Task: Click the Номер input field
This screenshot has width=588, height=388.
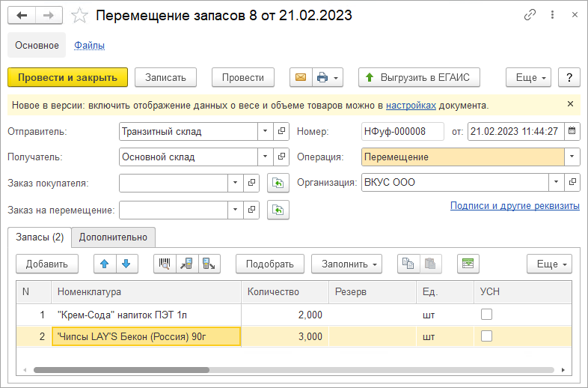Action: coord(402,132)
